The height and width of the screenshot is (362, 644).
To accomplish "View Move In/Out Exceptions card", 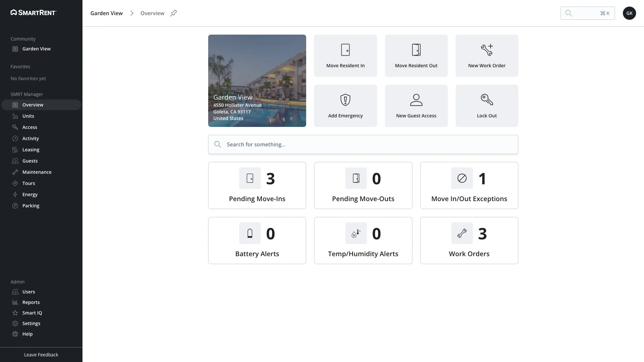I will (x=469, y=185).
